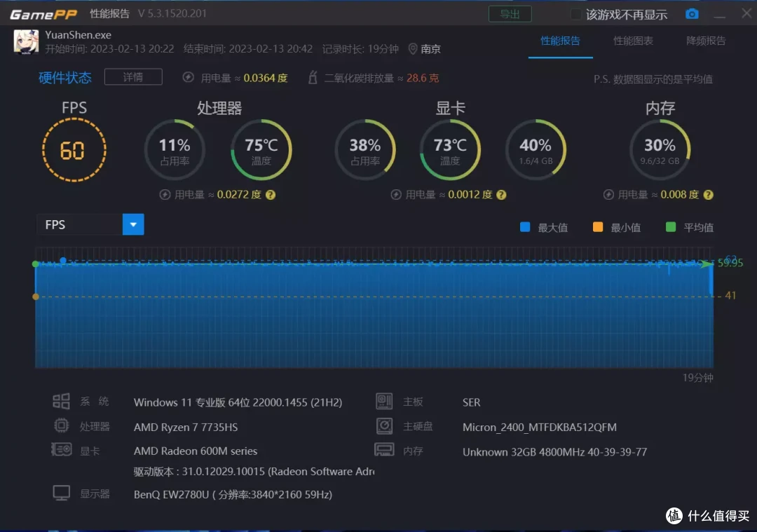Image resolution: width=757 pixels, height=532 pixels.
Task: Click the YuanShen.exe game avatar thumbnail
Action: coord(26,41)
